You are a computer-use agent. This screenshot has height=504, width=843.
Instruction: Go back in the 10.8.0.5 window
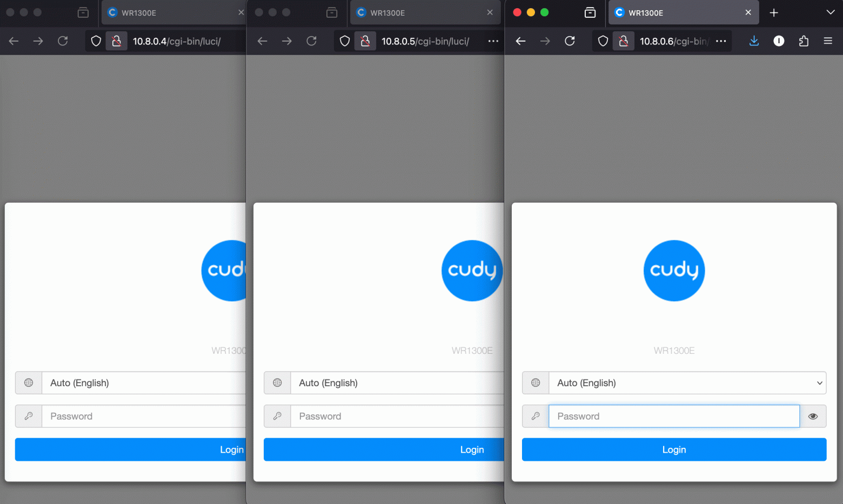tap(263, 41)
